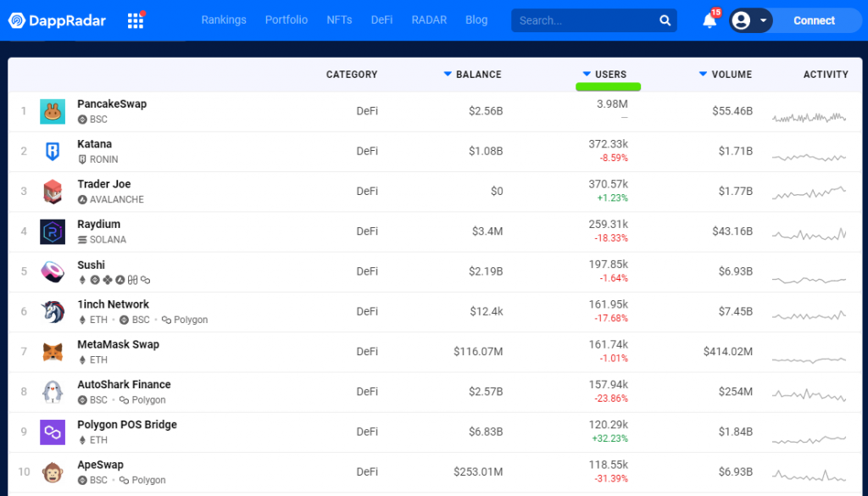This screenshot has width=868, height=496.
Task: Click the Polygon POS Bridge logo
Action: coord(53,432)
